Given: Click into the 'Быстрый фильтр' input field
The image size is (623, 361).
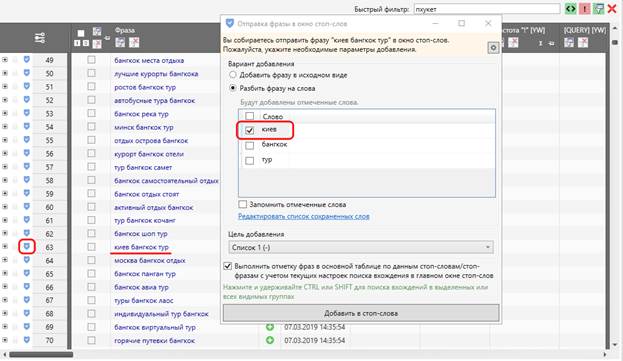Looking at the screenshot, I should pyautogui.click(x=487, y=9).
